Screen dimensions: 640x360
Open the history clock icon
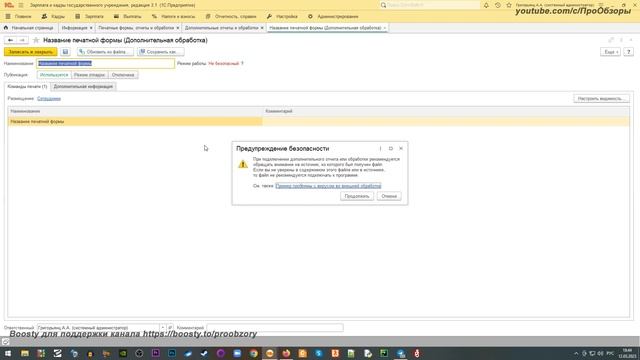498,5
